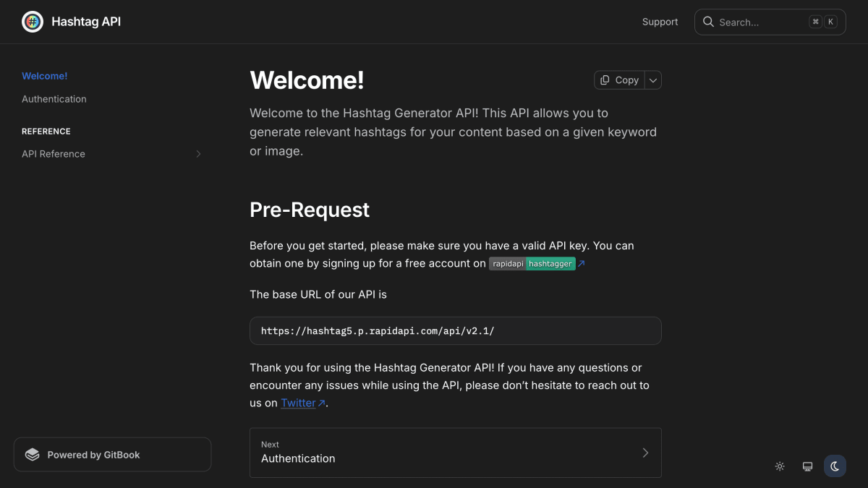Select system theme monitor toggle
The height and width of the screenshot is (488, 868).
[807, 466]
